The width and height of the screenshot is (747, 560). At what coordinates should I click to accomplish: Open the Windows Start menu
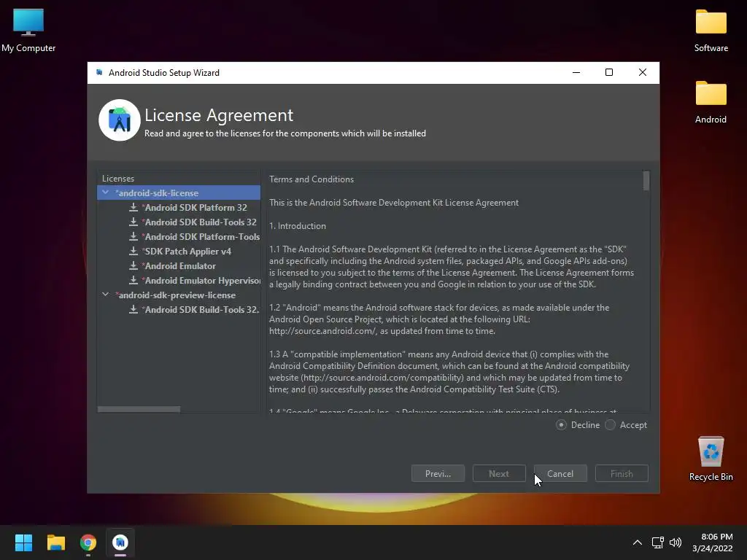(23, 542)
